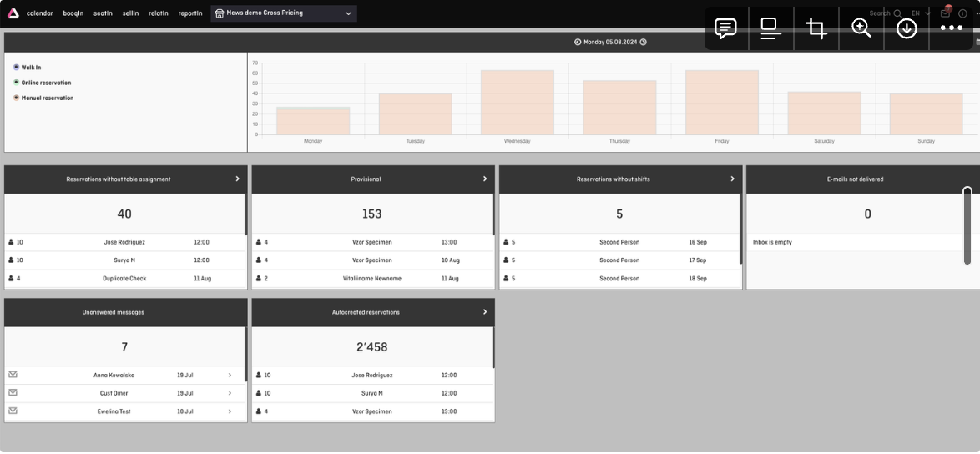Toggle the Manual reservation legend series
This screenshot has width=980, height=454.
[x=16, y=98]
